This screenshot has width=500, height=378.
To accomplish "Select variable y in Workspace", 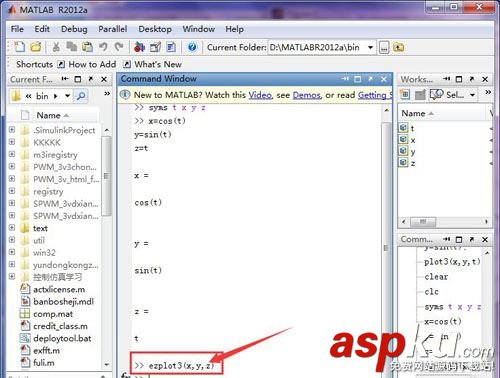I will [x=413, y=152].
